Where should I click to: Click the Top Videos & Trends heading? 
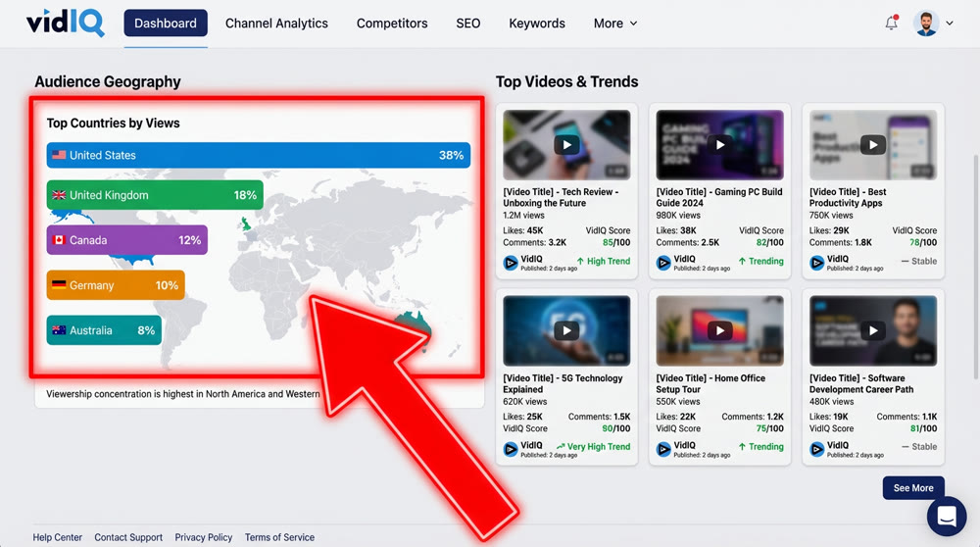pos(566,82)
